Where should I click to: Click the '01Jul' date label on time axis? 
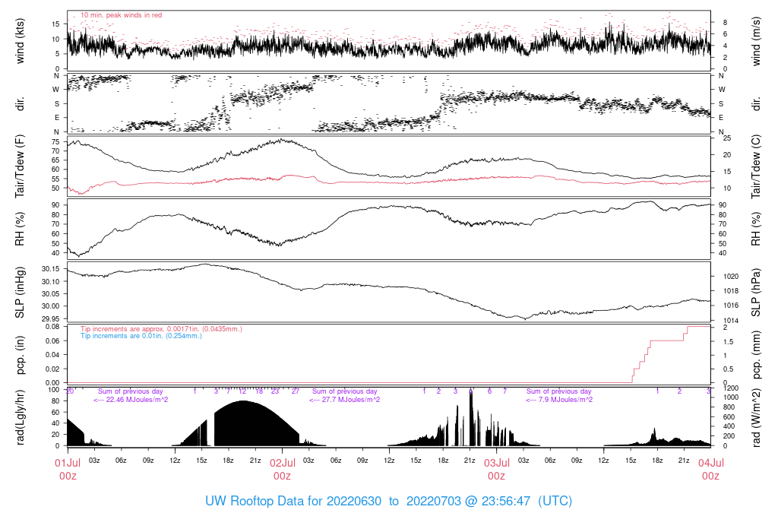click(68, 463)
